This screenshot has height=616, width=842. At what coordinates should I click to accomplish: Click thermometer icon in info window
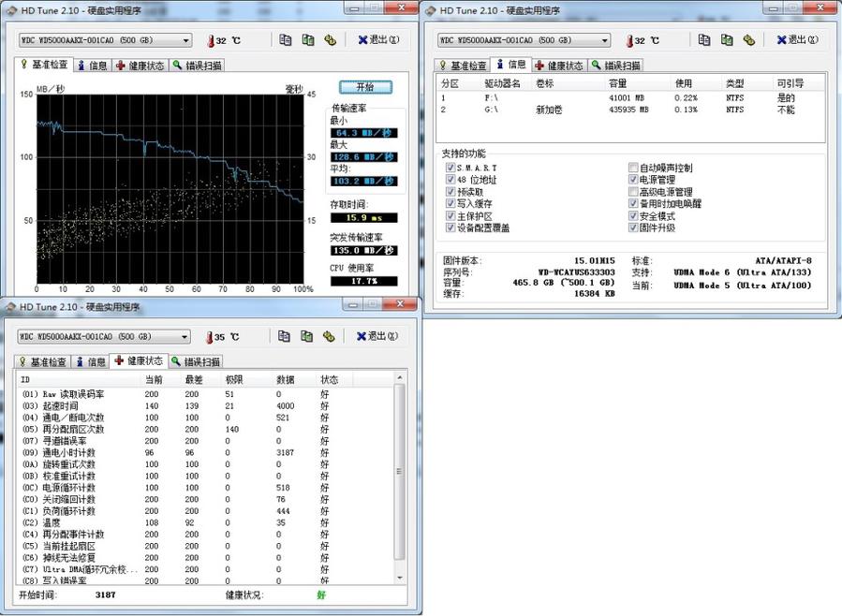pyautogui.click(x=629, y=41)
